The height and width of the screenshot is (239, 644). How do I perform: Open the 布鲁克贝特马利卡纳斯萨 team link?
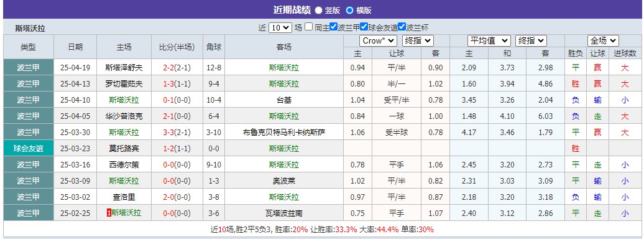pos(284,133)
